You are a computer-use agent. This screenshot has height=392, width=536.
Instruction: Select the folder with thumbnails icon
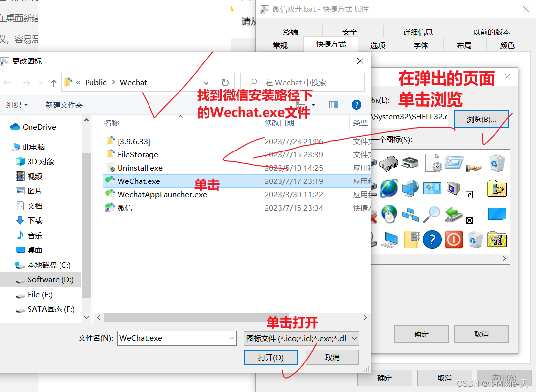(412, 240)
